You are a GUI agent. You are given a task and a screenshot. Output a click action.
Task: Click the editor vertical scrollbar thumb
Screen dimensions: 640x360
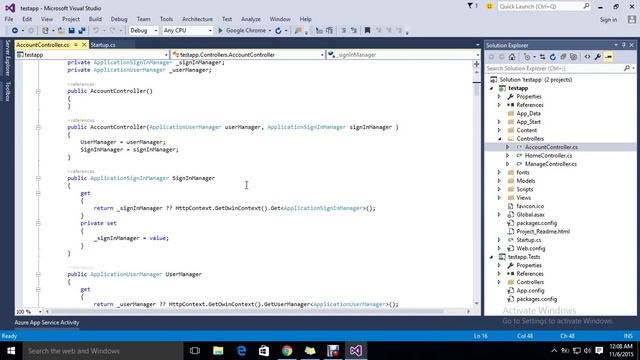(x=476, y=90)
